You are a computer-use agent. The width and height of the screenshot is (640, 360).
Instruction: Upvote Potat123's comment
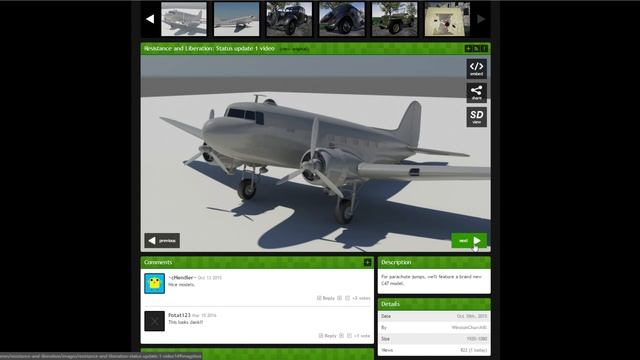(341, 336)
